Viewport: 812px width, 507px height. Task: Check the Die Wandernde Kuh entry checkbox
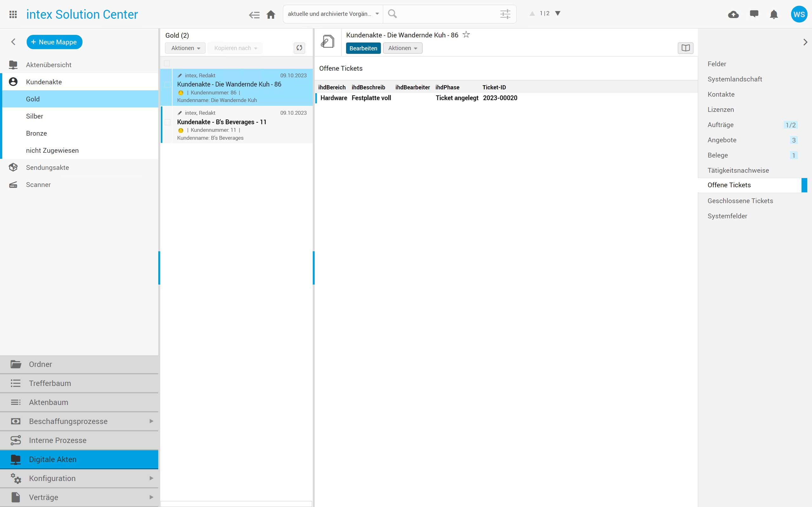tap(167, 85)
